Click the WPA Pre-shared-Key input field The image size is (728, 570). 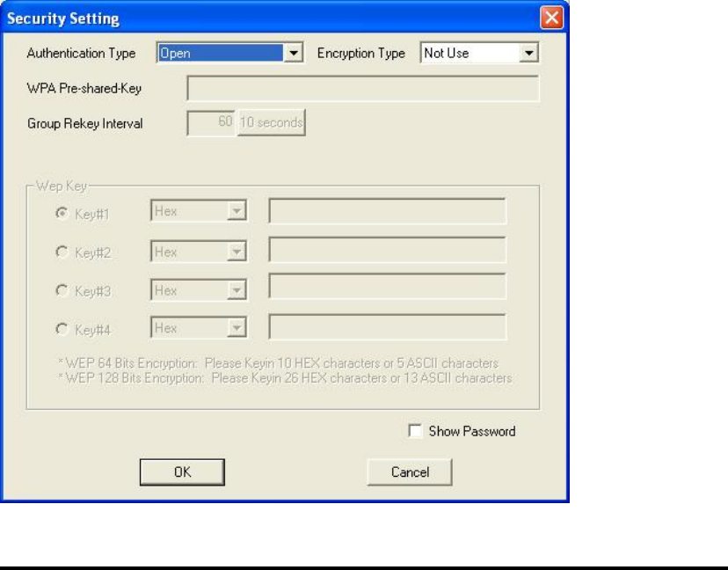tap(363, 88)
